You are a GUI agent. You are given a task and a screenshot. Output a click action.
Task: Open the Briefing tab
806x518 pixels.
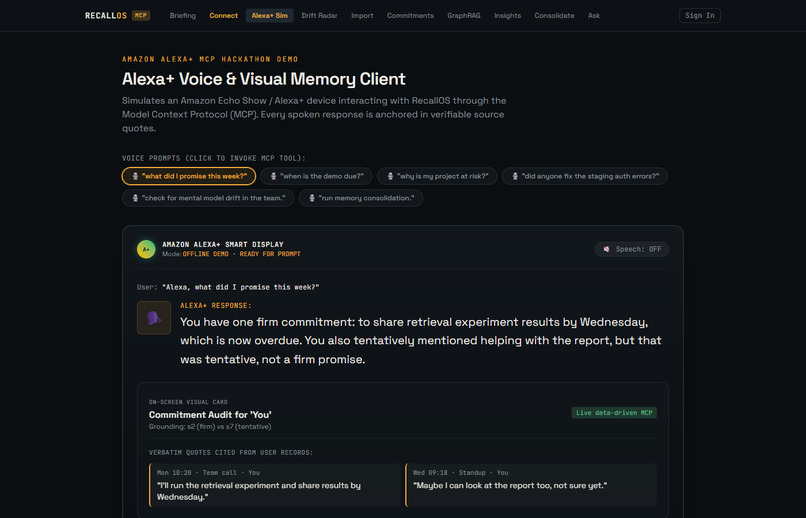182,15
